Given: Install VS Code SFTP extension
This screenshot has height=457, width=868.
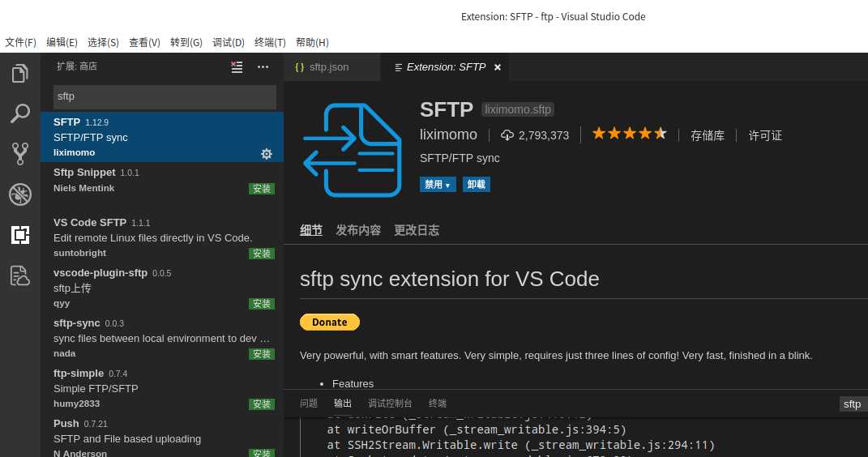Looking at the screenshot, I should click(x=261, y=254).
